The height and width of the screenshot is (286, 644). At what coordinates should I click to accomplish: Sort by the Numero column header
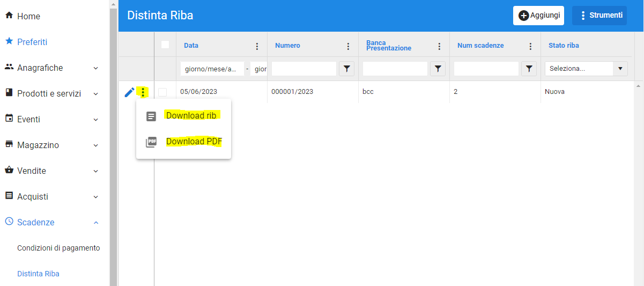287,46
